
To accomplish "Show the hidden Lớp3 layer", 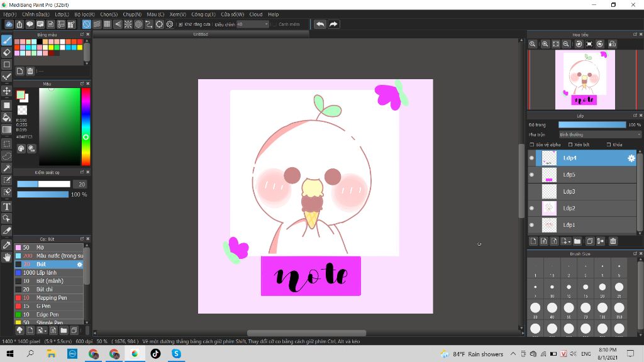I will [532, 192].
